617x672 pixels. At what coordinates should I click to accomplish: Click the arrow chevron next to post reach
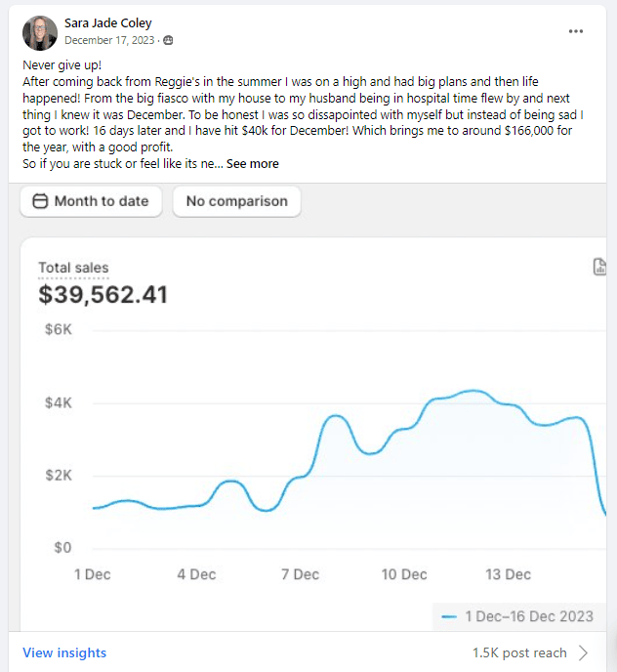[584, 652]
